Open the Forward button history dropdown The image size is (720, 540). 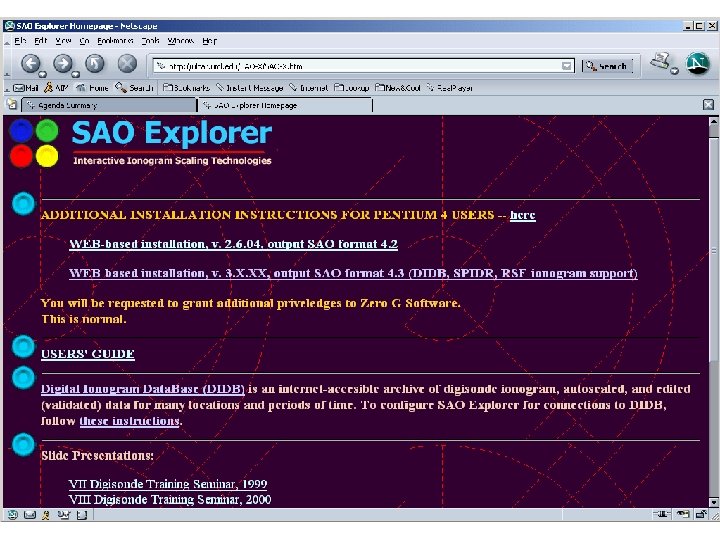click(x=75, y=74)
